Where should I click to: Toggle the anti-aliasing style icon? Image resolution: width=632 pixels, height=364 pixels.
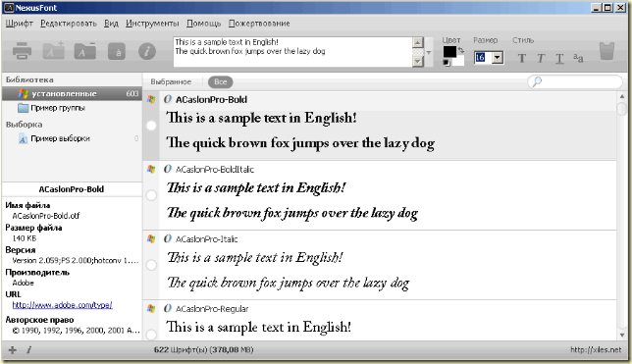click(x=578, y=59)
